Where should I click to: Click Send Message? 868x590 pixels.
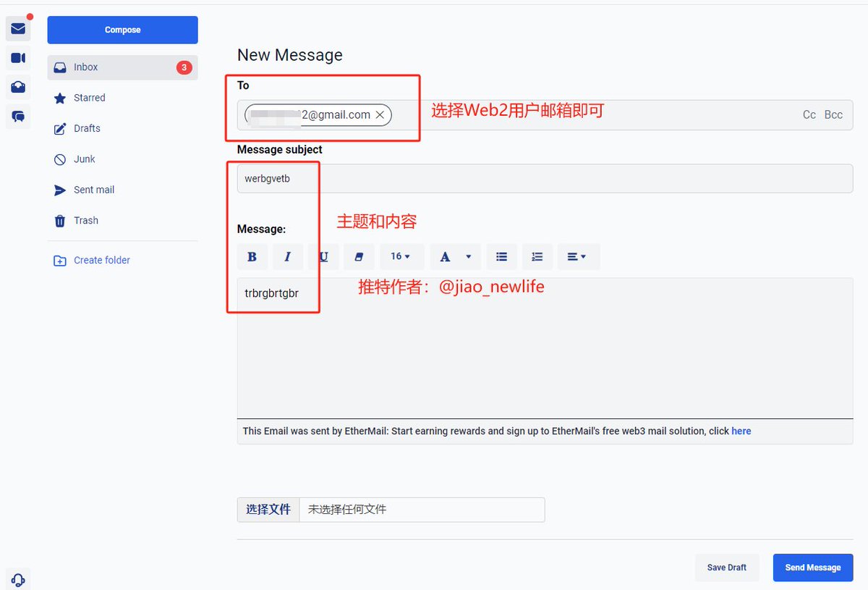click(813, 568)
